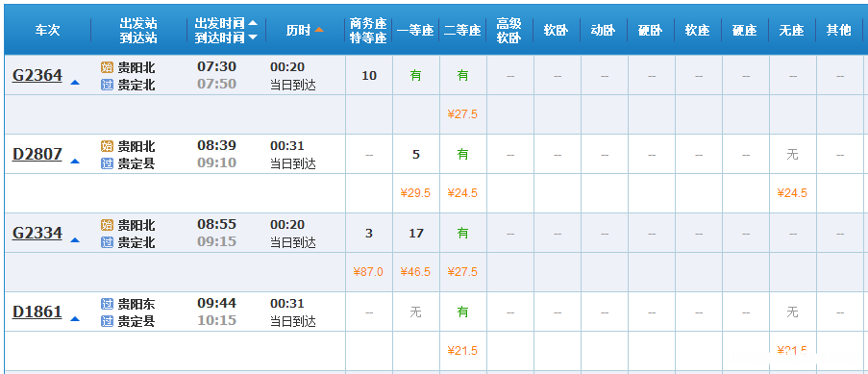Click the 软卧 column header
Viewport: 868px width, 374px height.
[557, 31]
